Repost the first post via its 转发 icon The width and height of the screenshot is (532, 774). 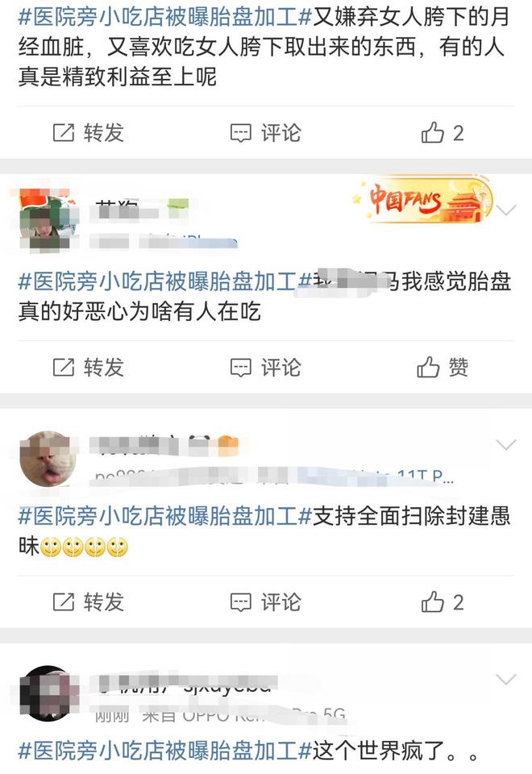pyautogui.click(x=88, y=133)
